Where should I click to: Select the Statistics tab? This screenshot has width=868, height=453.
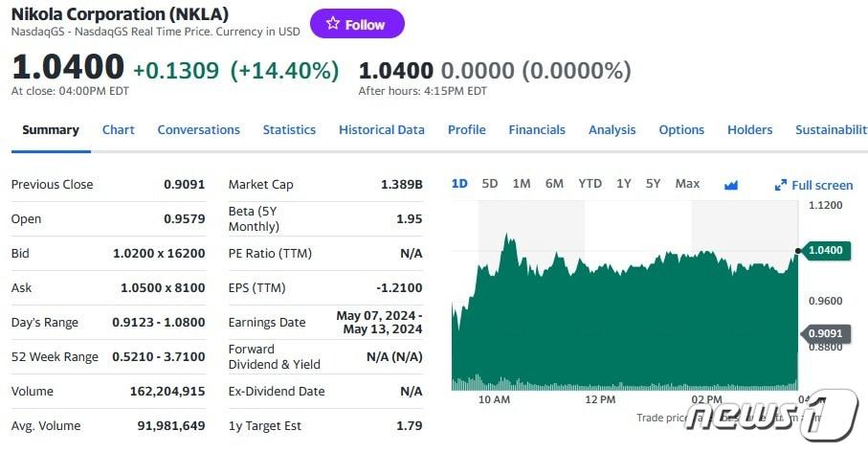289,129
